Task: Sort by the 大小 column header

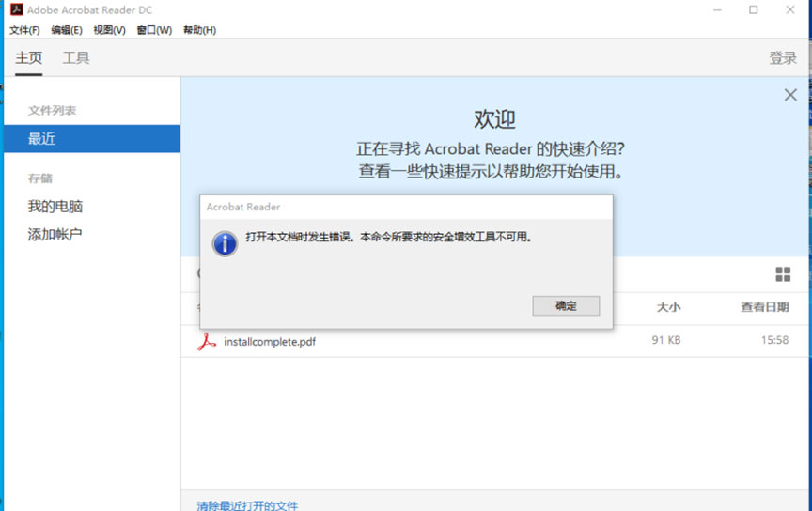Action: tap(668, 307)
